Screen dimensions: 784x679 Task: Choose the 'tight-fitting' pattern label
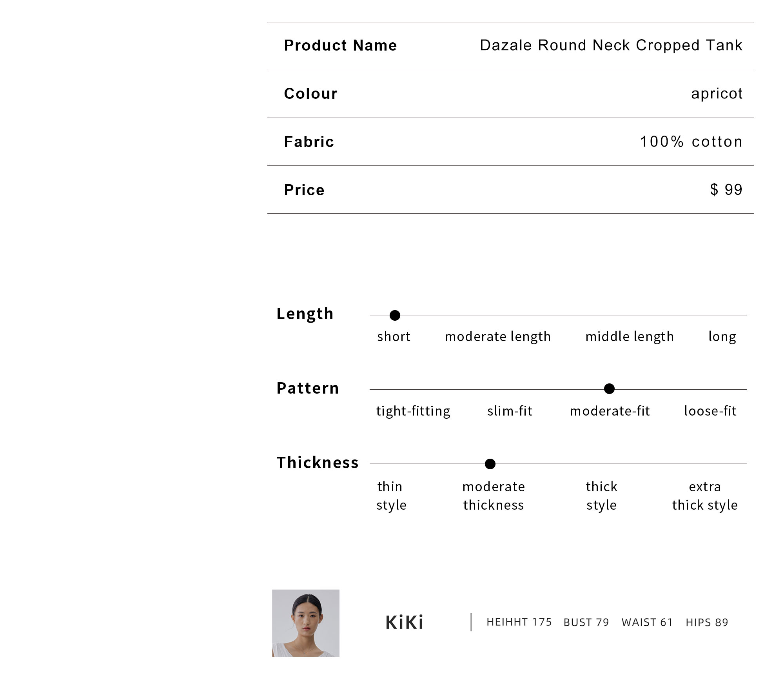[413, 411]
